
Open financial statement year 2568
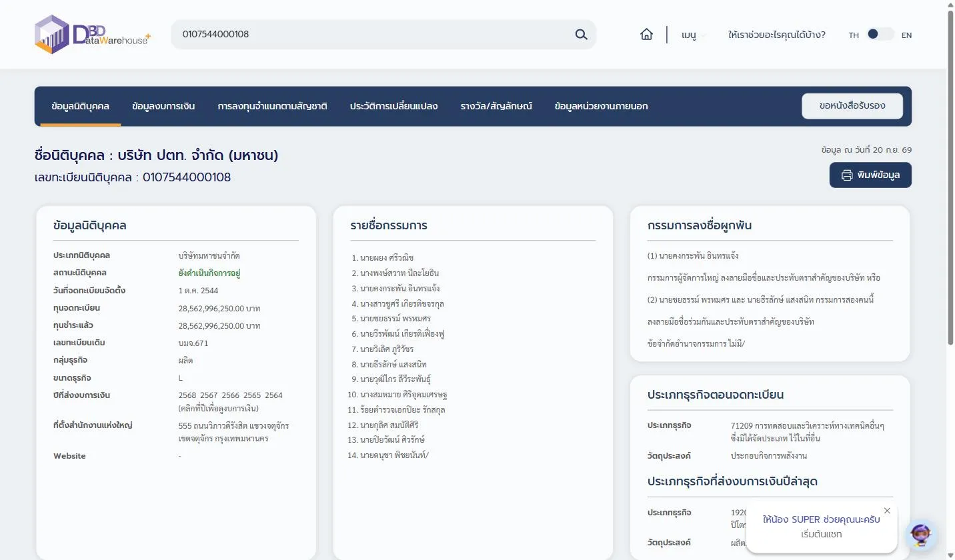188,395
